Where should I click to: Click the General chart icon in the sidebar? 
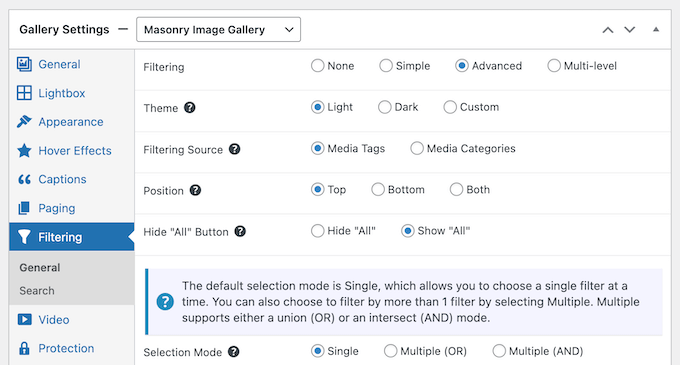(x=24, y=64)
